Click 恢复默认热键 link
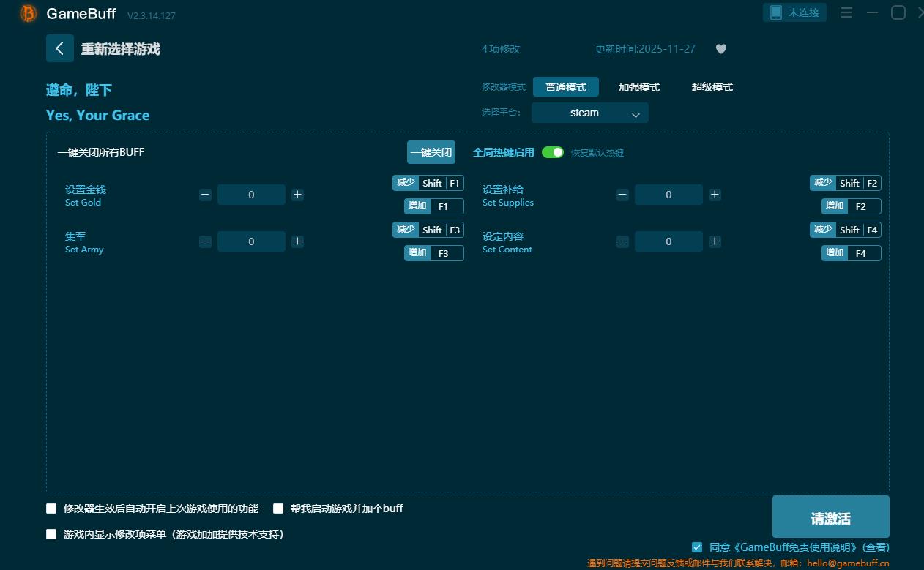The height and width of the screenshot is (570, 924). pos(597,153)
